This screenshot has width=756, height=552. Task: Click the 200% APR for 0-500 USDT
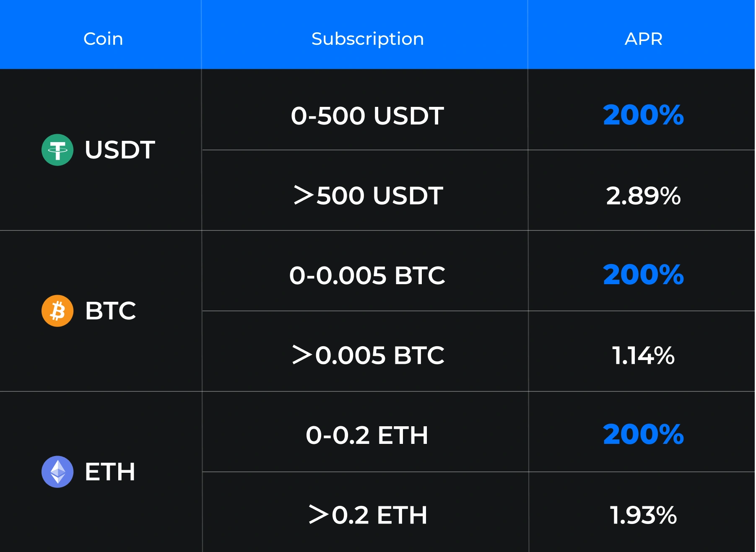coord(643,115)
